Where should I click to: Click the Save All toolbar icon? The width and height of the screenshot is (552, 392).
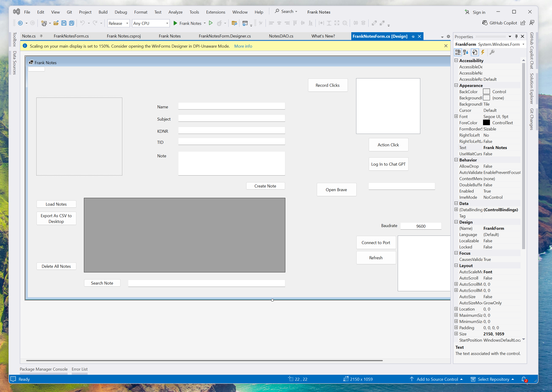click(72, 23)
